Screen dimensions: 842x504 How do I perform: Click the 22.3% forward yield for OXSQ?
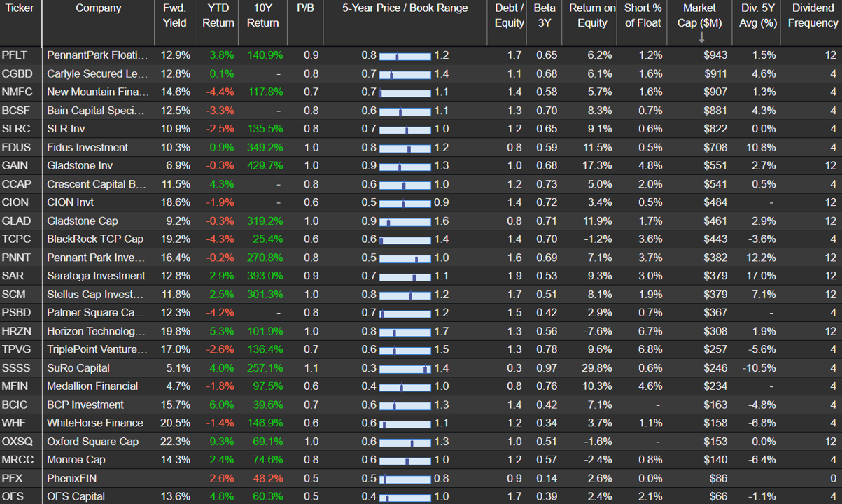[175, 441]
